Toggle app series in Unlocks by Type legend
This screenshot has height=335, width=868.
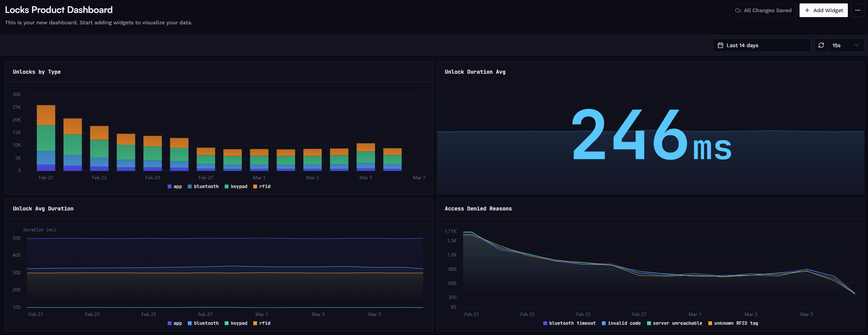[175, 186]
